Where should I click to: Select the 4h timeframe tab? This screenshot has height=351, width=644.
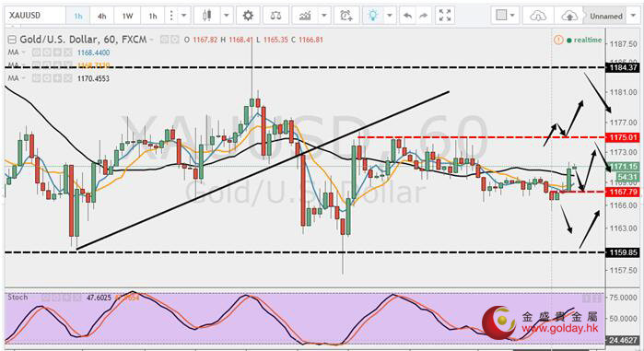(102, 16)
